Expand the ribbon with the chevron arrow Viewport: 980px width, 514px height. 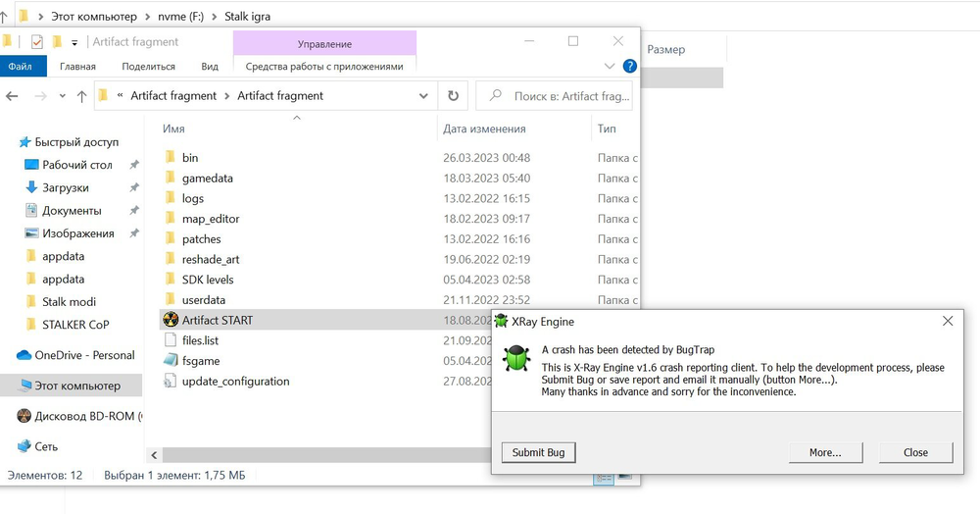610,67
